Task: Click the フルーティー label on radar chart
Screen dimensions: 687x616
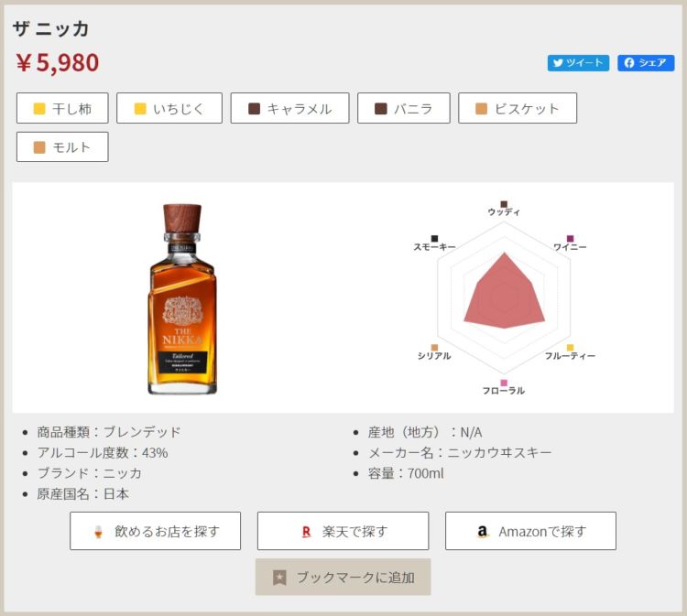Action: (570, 356)
